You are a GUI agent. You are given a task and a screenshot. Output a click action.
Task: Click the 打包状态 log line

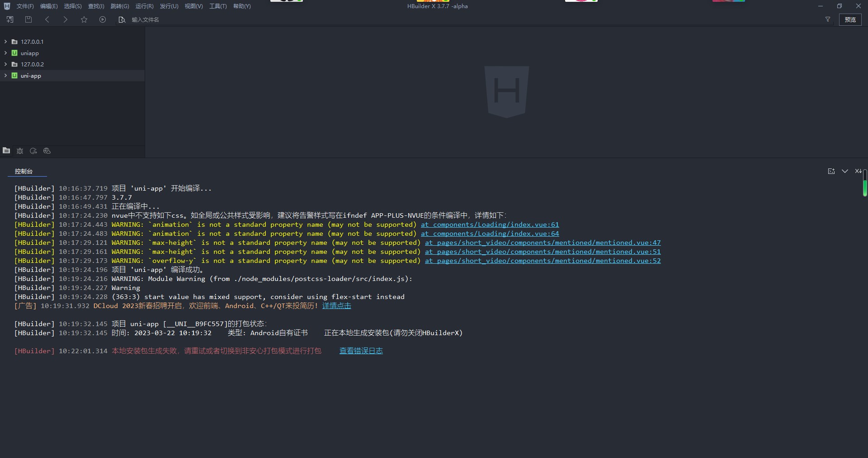(141, 324)
